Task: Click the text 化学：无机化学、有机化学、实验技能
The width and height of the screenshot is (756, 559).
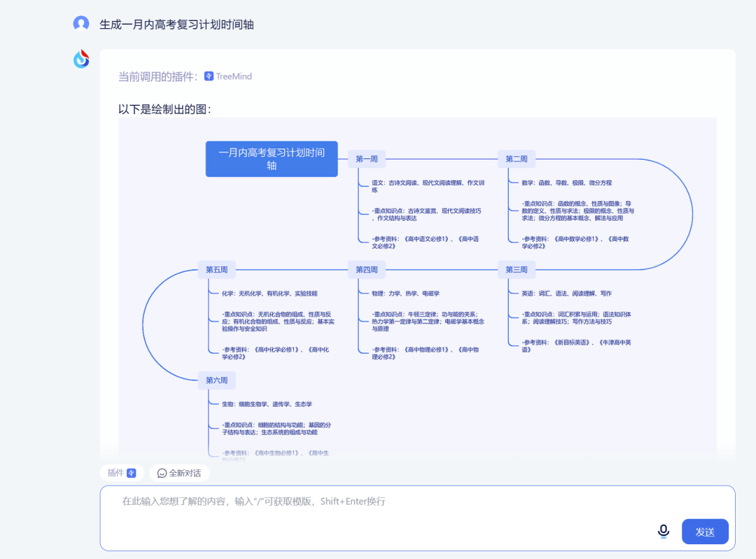Action: click(x=269, y=294)
